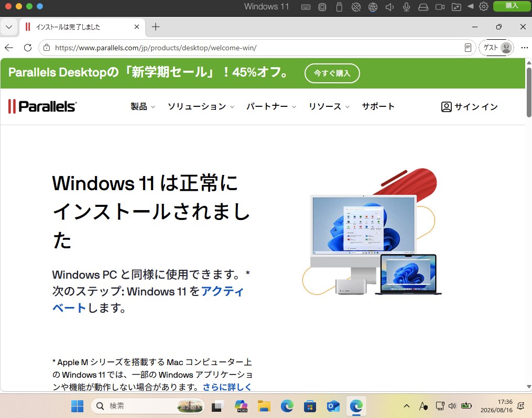The image size is (532, 418).
Task: Open the sound speaker icon in Parallels toolbar
Action: click(x=389, y=7)
